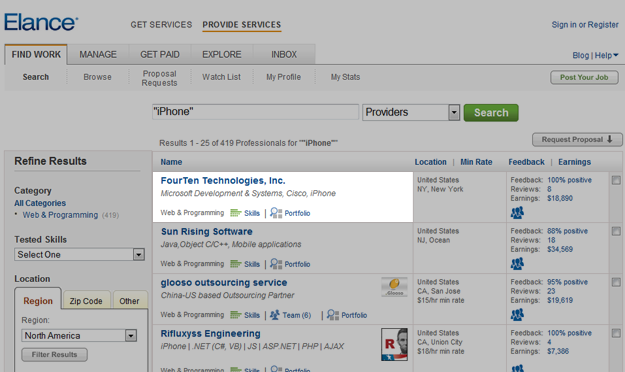Image resolution: width=625 pixels, height=372 pixels.
Task: Open Rifluxyss Engineering profile link
Action: 210,334
